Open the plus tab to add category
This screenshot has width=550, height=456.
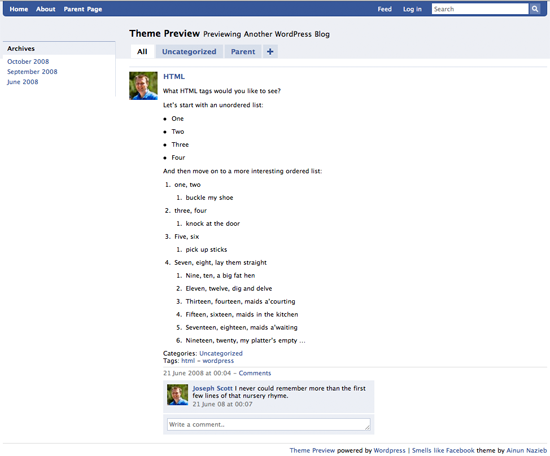coord(270,52)
